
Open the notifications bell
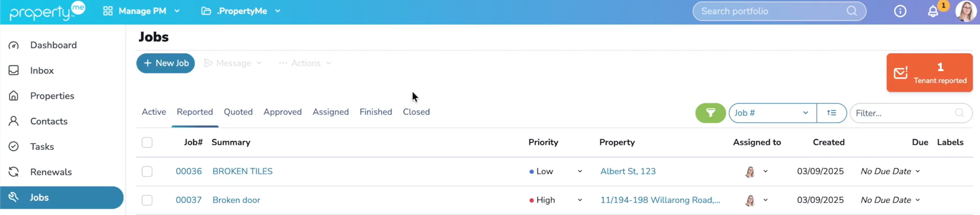coord(933,11)
